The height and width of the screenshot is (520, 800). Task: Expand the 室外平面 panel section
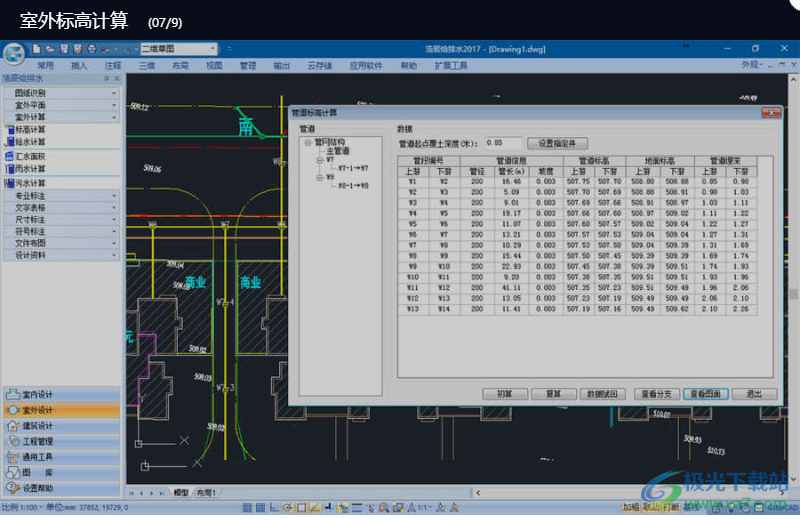[x=62, y=105]
